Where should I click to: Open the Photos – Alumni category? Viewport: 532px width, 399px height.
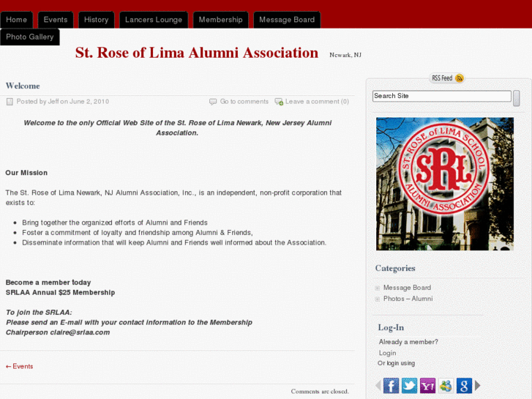pyautogui.click(x=408, y=299)
